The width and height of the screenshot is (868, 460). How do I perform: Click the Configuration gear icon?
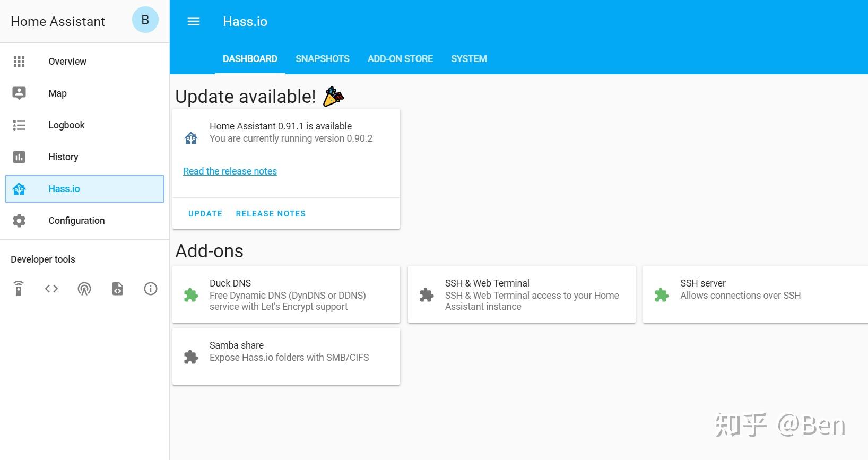[19, 221]
